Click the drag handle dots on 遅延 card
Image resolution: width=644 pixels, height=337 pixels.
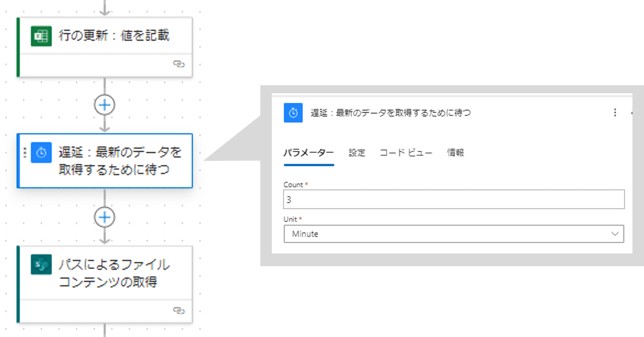[x=25, y=153]
